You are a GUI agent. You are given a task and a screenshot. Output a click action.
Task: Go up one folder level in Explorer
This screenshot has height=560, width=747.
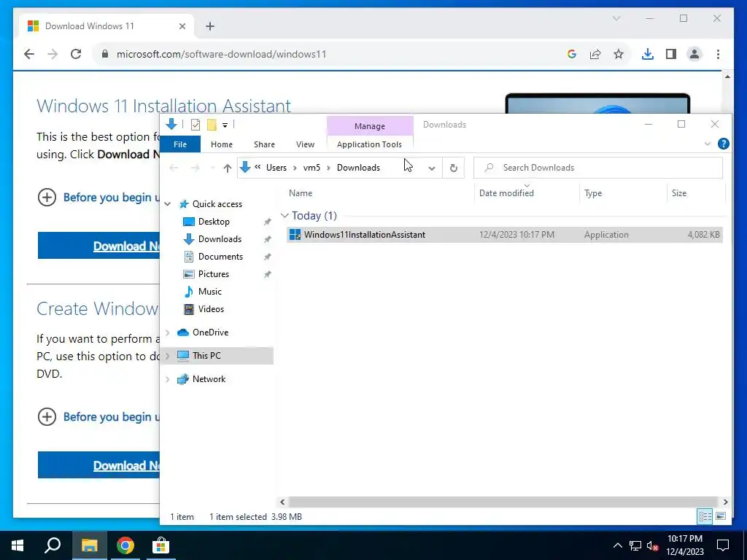228,168
